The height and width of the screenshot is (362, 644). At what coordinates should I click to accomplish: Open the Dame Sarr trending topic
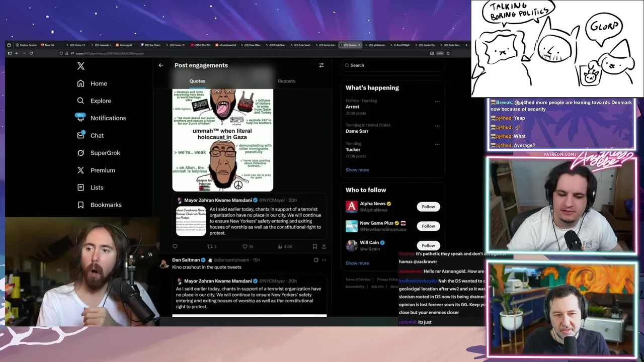pos(357,131)
